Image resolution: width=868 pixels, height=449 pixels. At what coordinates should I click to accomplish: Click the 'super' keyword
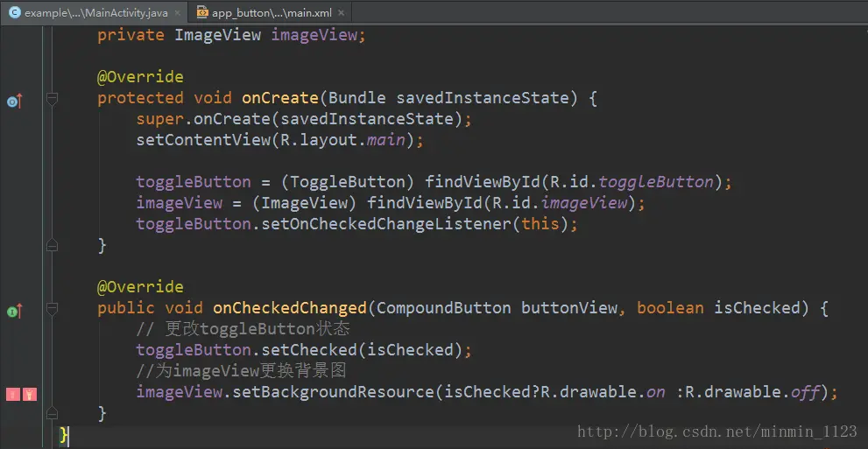pos(159,119)
